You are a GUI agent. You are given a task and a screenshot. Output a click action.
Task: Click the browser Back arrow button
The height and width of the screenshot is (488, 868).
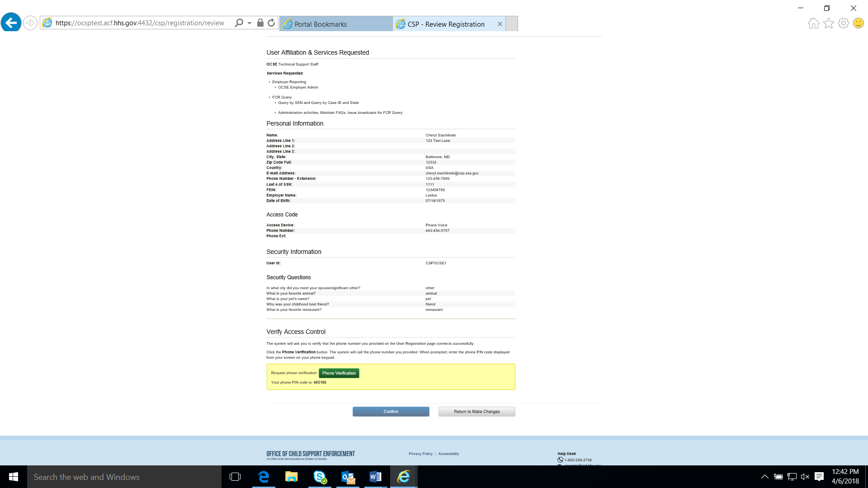point(11,23)
